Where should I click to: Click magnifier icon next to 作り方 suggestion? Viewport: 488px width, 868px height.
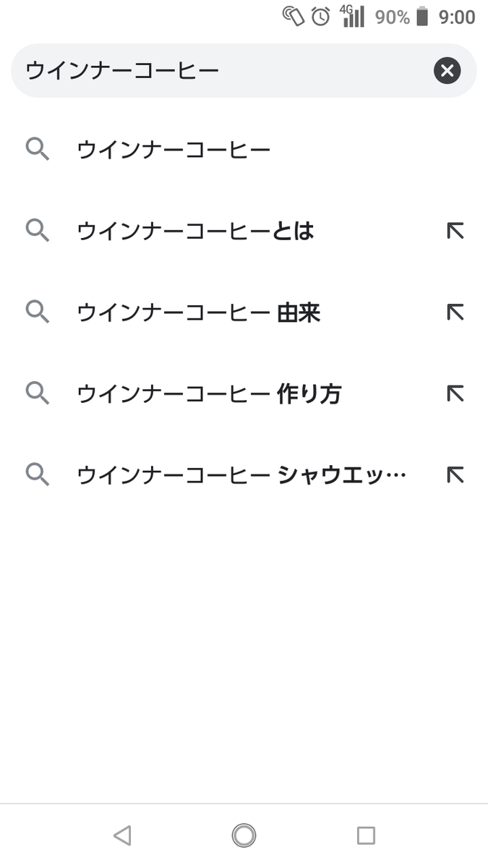(x=37, y=393)
